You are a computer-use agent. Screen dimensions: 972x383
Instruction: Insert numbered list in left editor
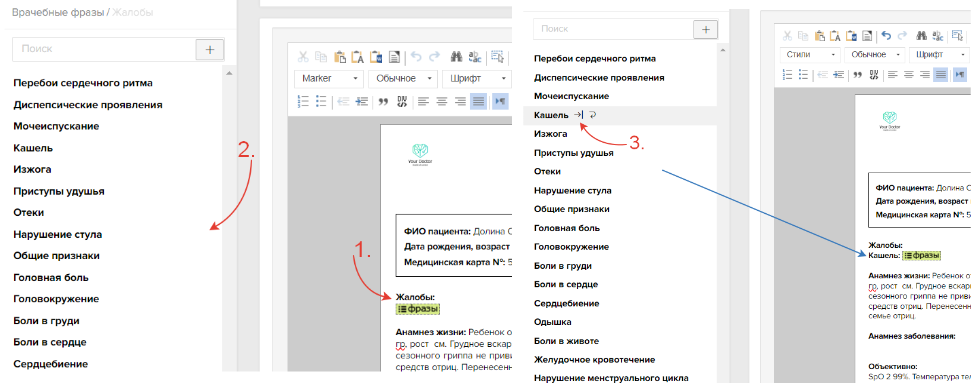(x=303, y=101)
